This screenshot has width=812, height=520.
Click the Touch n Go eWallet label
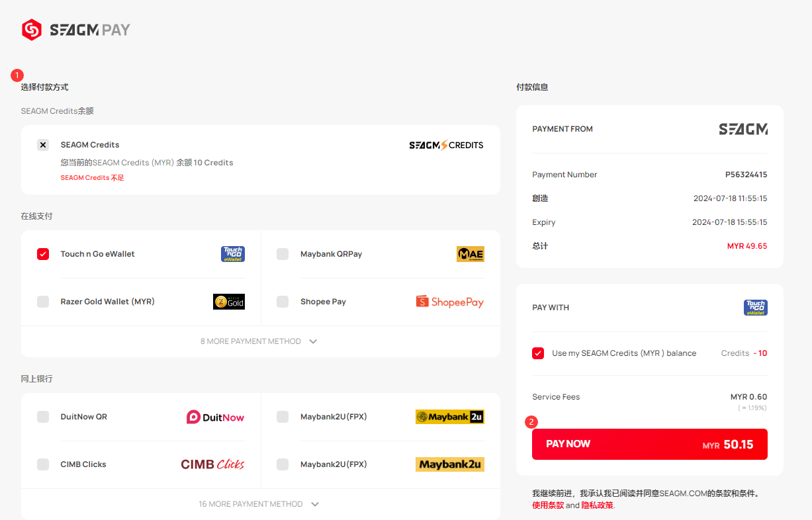98,254
